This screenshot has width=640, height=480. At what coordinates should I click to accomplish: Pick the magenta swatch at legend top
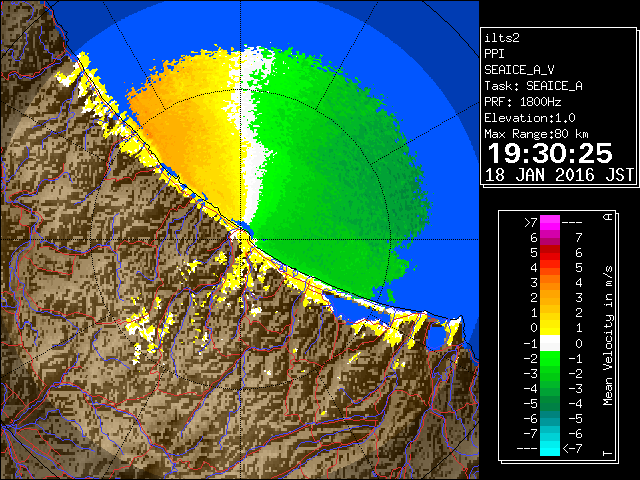550,222
